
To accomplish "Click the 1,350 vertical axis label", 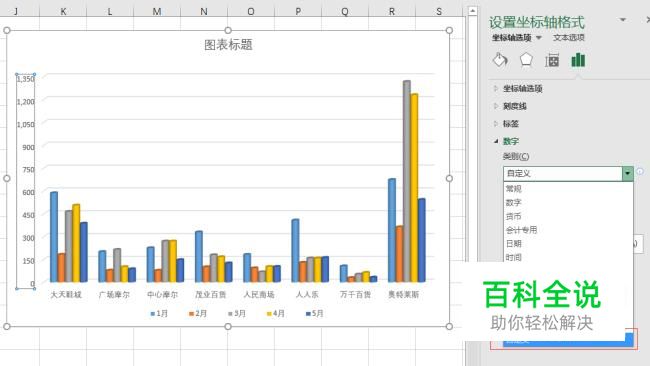I will (26, 79).
